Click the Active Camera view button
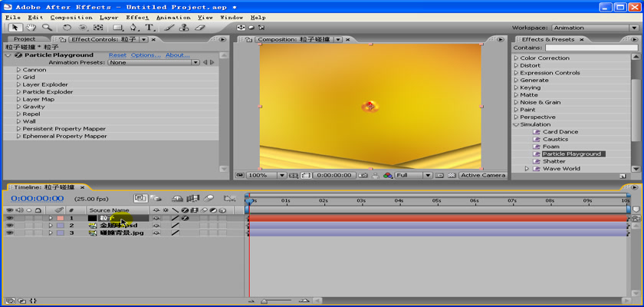Viewport: 644px width, 307px height. point(482,176)
